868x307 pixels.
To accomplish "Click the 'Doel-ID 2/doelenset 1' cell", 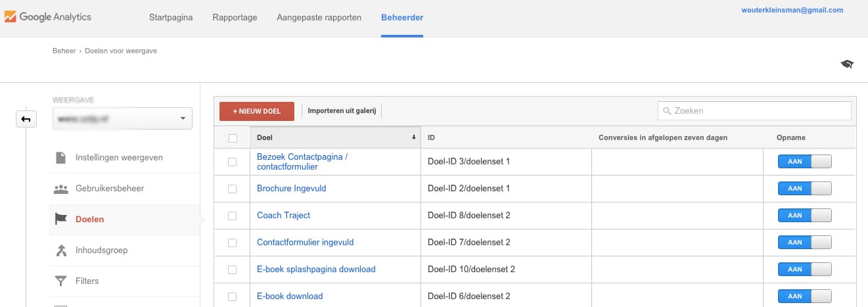I will pos(506,189).
